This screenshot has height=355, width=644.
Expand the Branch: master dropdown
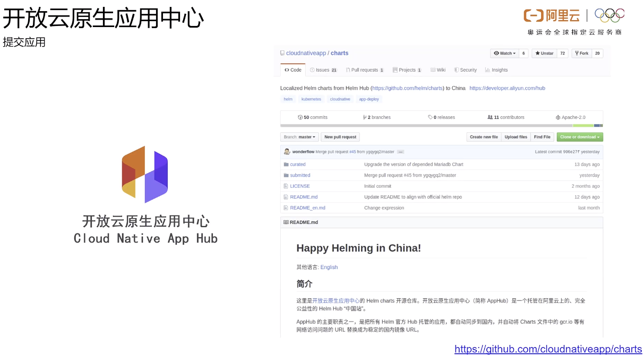pos(299,136)
